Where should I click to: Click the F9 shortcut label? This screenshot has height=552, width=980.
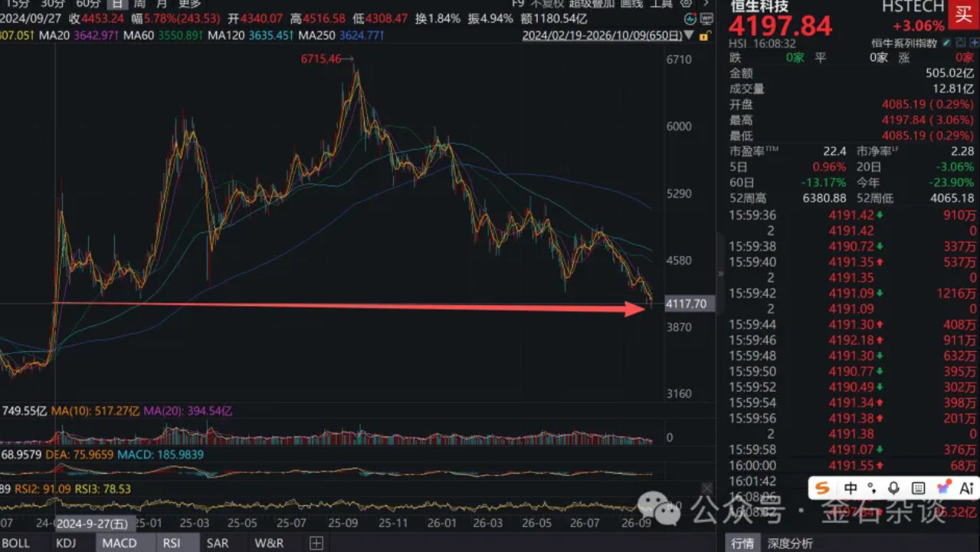[x=518, y=3]
